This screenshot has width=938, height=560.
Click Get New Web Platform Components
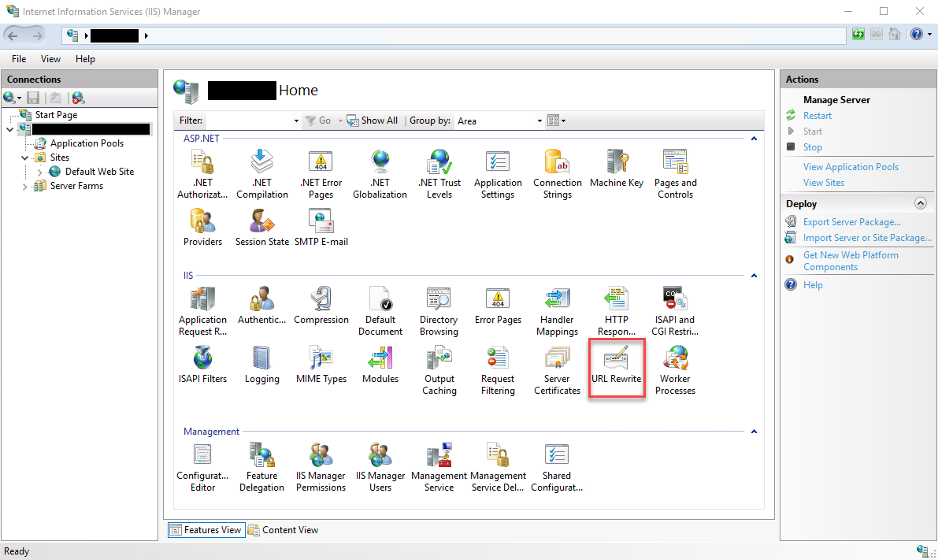(851, 261)
